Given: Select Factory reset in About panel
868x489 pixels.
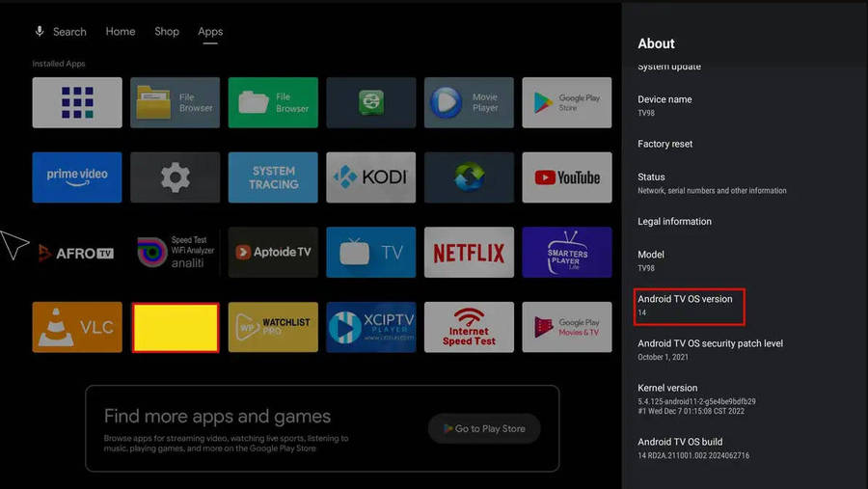Looking at the screenshot, I should [665, 144].
